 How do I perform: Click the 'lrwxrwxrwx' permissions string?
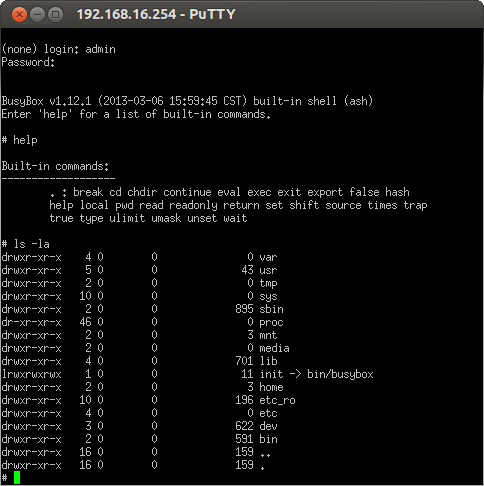32,374
